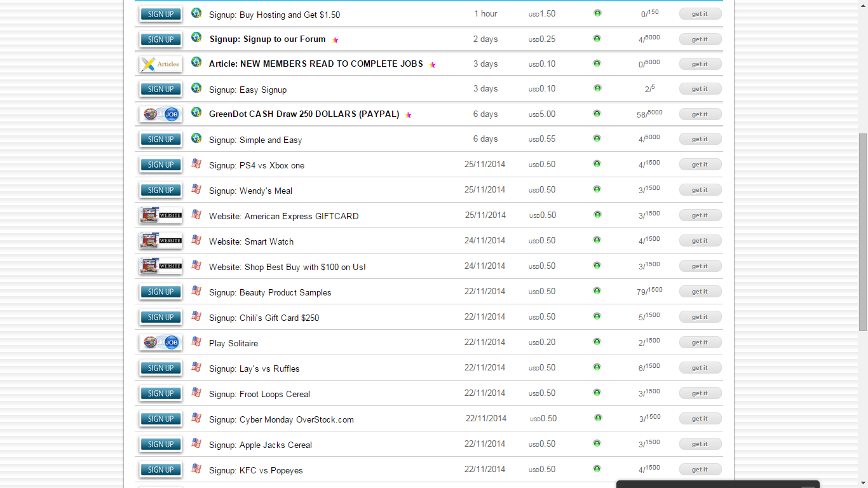
Task: Click 'get it' for Shop Best Buy website
Action: [700, 266]
